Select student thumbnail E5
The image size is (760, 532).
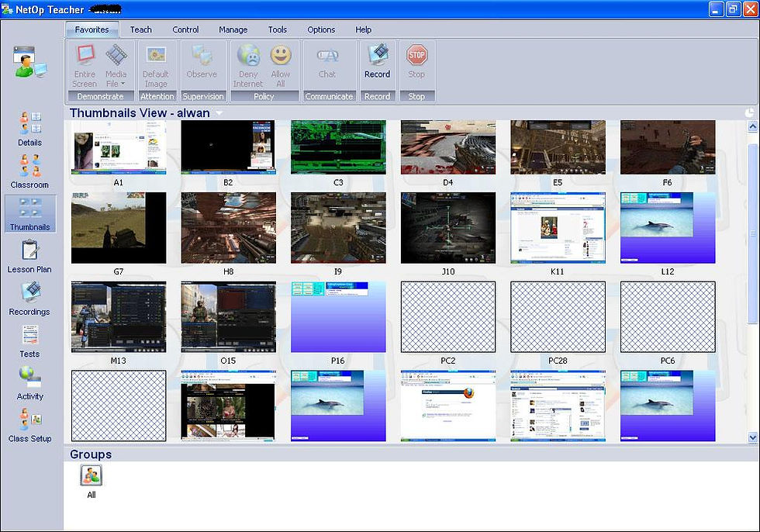pyautogui.click(x=558, y=148)
